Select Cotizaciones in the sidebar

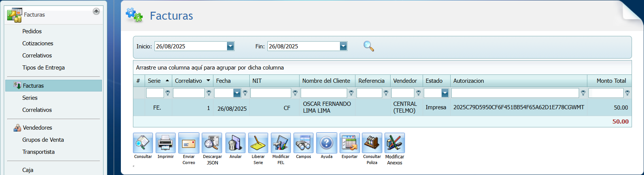pos(38,43)
